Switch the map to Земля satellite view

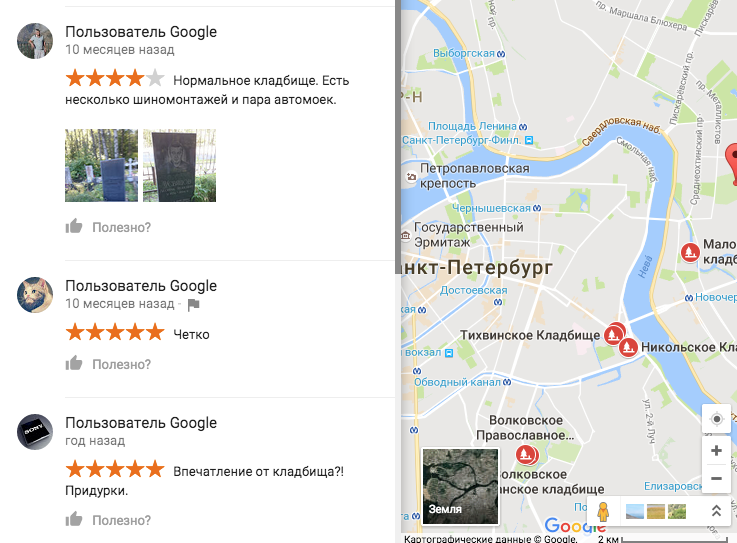point(461,486)
